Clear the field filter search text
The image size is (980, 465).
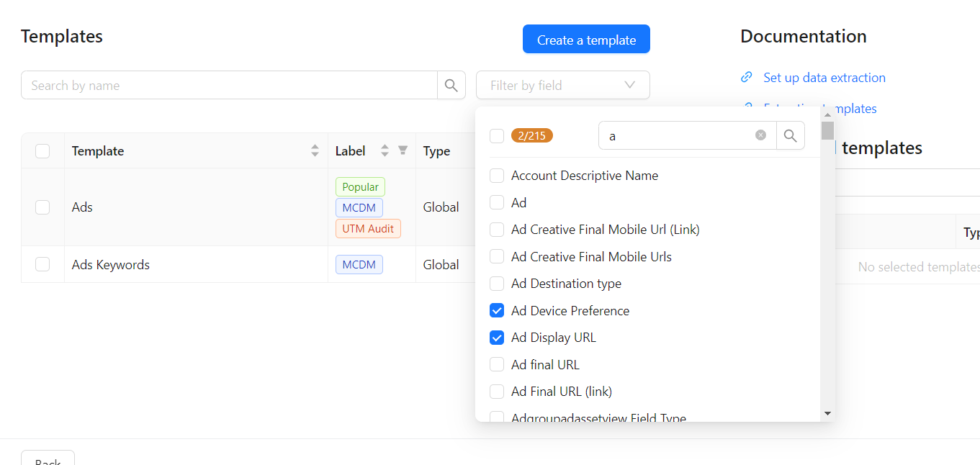760,135
